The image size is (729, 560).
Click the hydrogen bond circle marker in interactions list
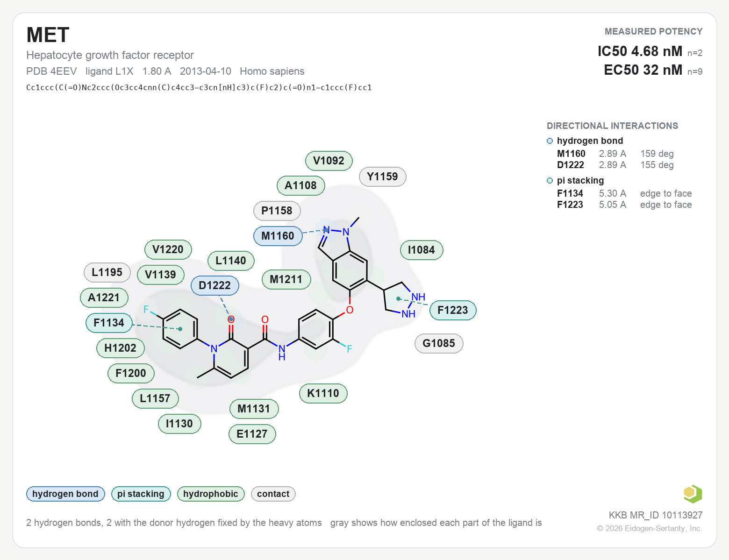tap(550, 141)
